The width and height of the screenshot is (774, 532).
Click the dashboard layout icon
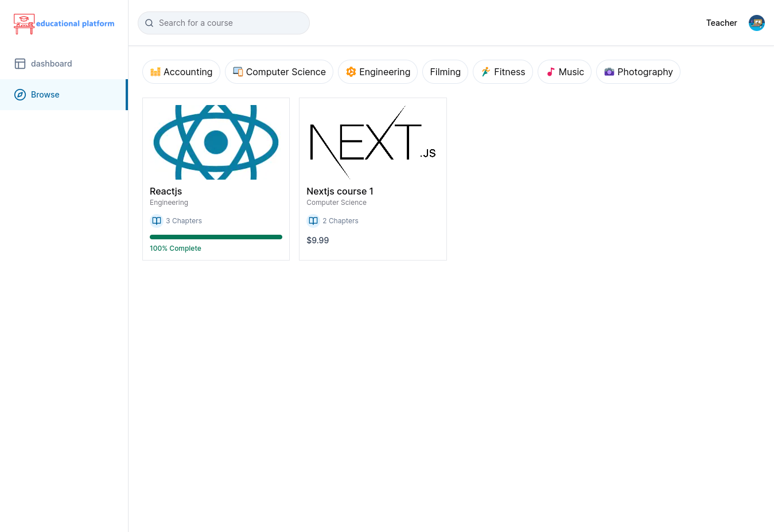[x=20, y=64]
